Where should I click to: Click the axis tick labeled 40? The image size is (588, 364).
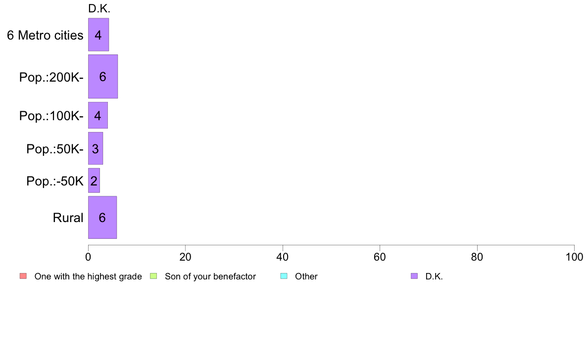(x=283, y=257)
